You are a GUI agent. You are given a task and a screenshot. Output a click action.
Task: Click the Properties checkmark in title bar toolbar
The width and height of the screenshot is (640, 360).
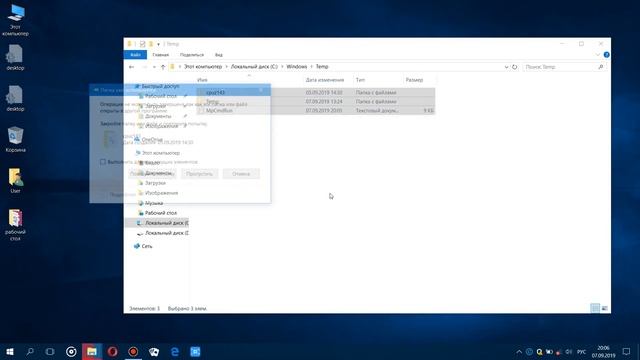coord(142,44)
